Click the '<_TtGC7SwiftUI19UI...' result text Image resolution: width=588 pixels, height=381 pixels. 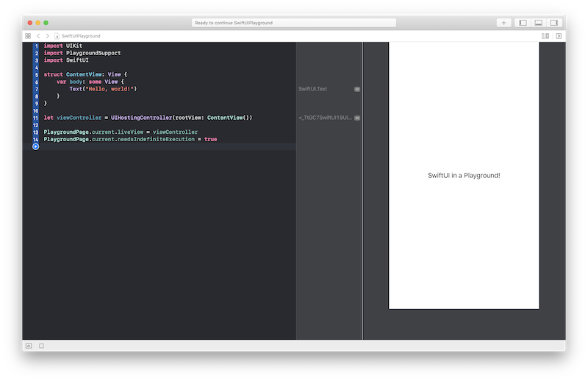point(325,118)
